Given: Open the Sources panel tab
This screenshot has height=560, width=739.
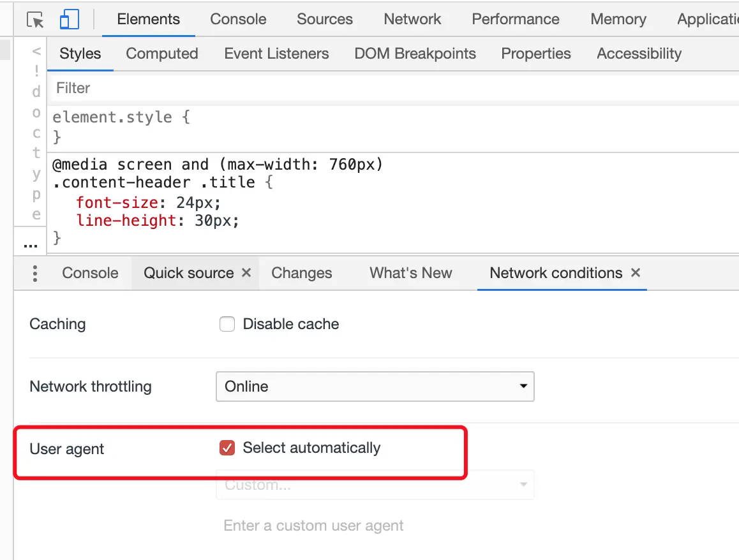Looking at the screenshot, I should click(324, 19).
